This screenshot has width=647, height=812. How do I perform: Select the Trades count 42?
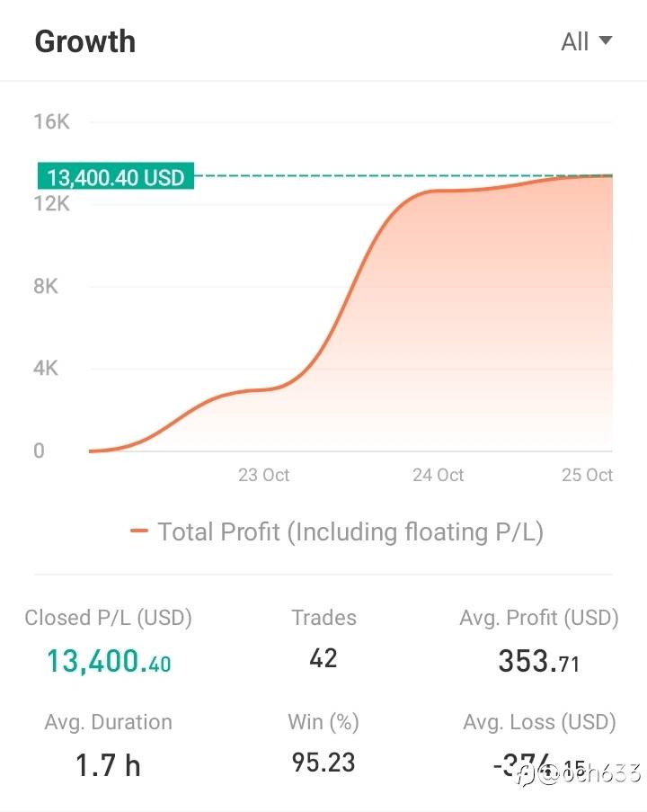[323, 658]
